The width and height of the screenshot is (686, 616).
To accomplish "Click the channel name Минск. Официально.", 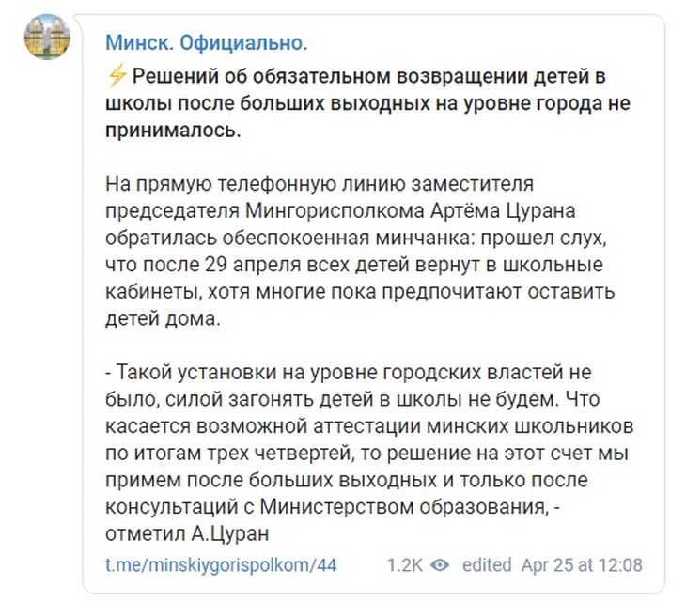I will click(x=206, y=42).
